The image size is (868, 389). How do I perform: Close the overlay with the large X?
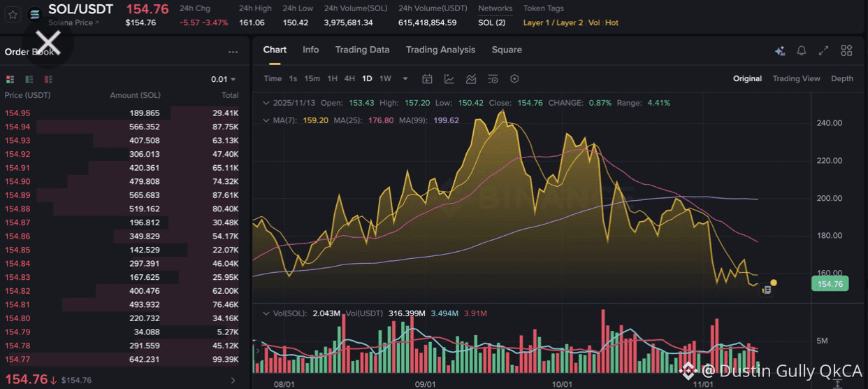point(48,42)
